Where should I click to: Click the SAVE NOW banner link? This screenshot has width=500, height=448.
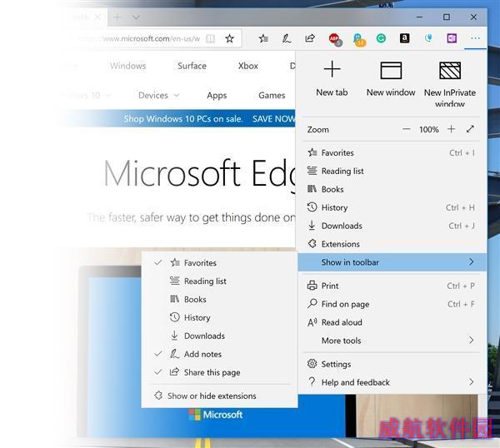pos(273,119)
